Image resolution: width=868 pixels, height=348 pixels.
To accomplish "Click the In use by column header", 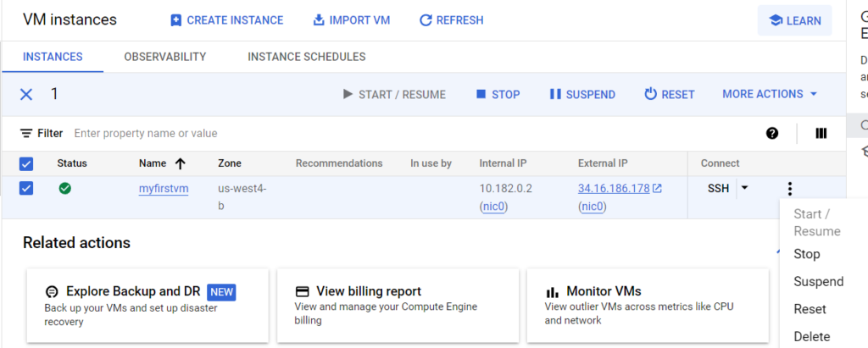I will (431, 163).
